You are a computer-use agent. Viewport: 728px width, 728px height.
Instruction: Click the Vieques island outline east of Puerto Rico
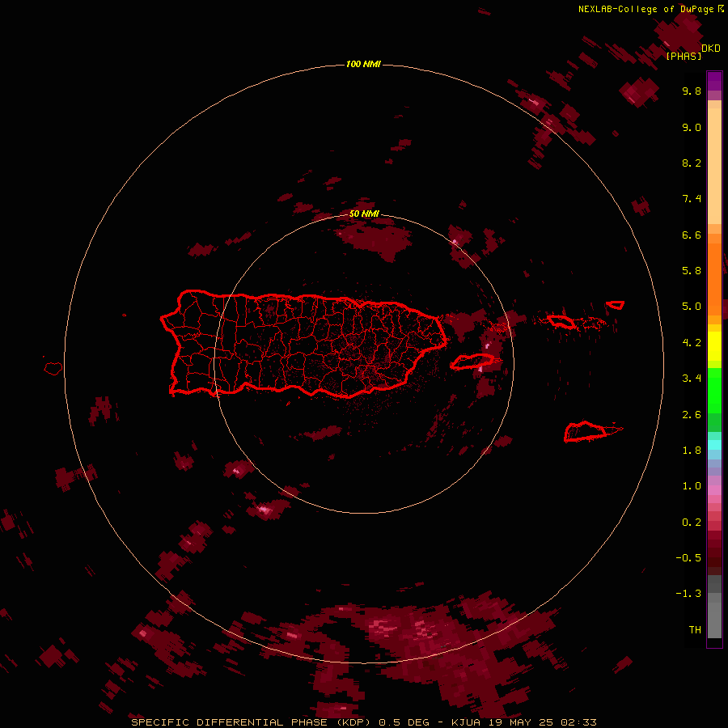472,362
